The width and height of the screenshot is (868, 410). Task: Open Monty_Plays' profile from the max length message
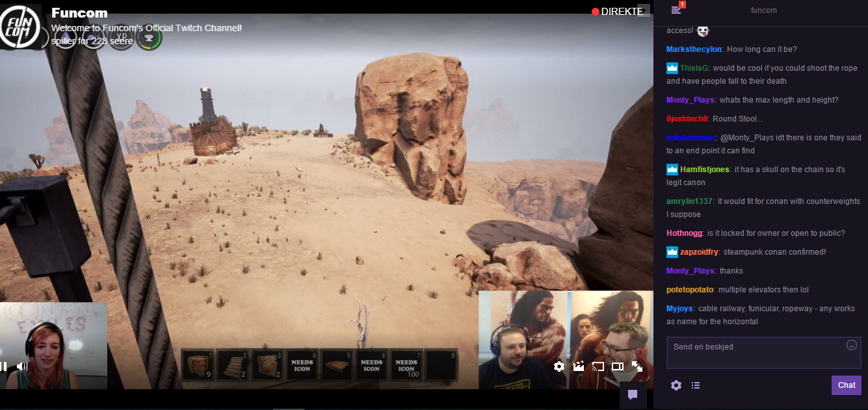click(x=690, y=100)
